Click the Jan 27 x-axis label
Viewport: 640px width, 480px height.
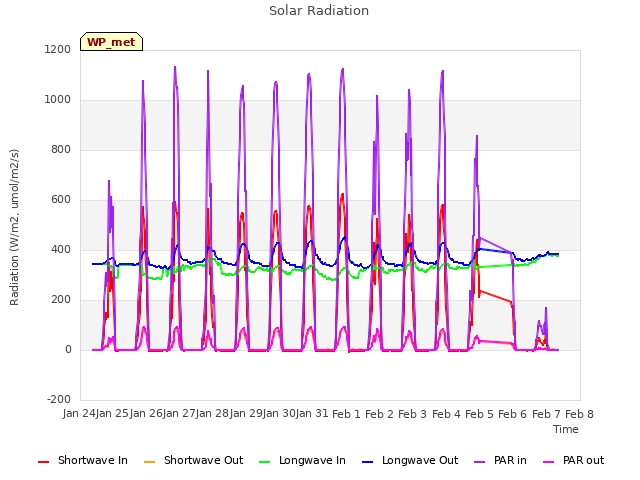click(179, 414)
